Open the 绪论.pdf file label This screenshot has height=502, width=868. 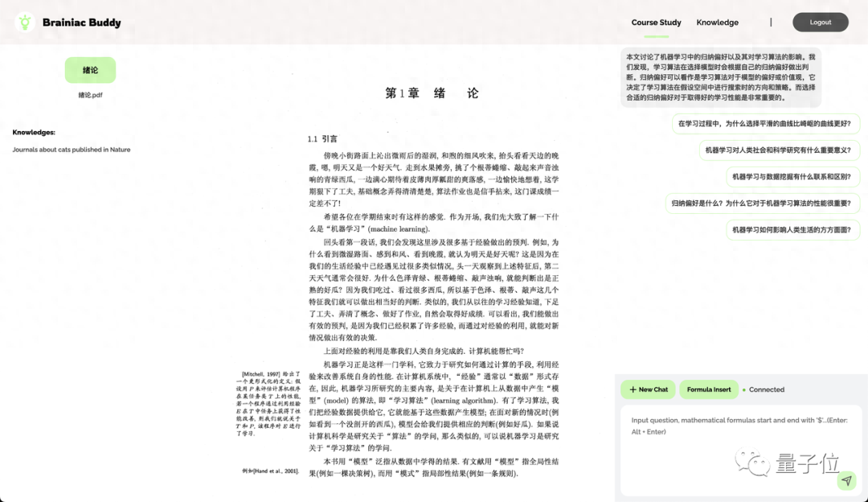click(90, 95)
